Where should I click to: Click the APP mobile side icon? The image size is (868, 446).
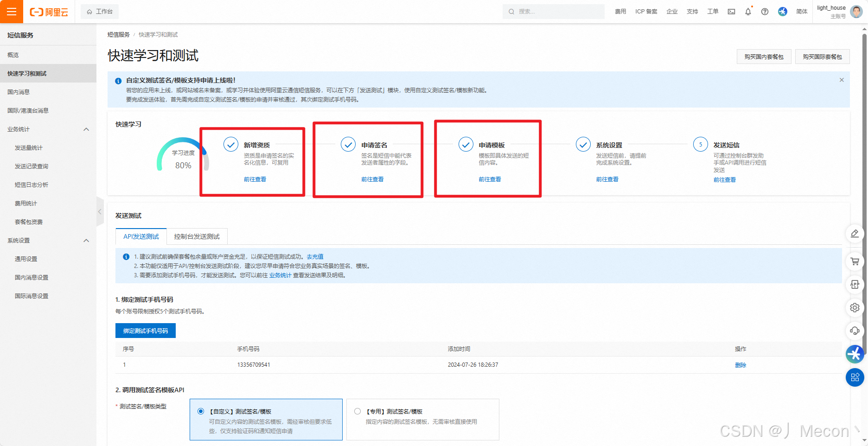click(x=855, y=285)
